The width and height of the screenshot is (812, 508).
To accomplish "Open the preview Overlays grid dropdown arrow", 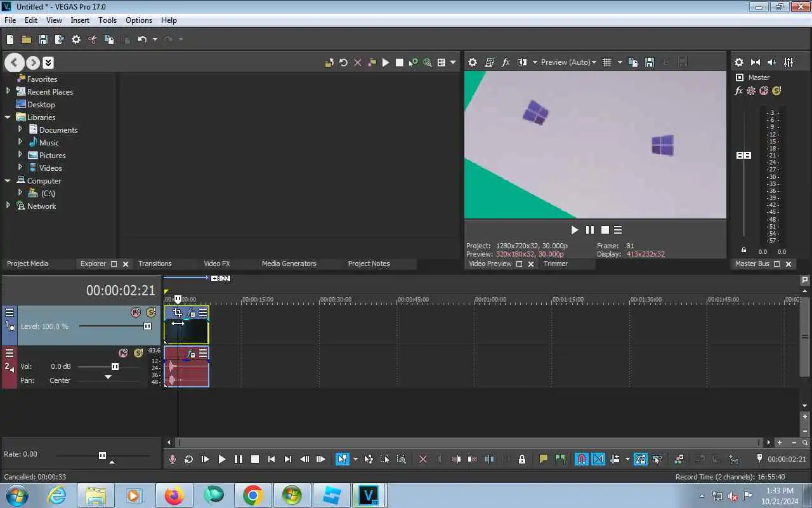I will [x=620, y=62].
